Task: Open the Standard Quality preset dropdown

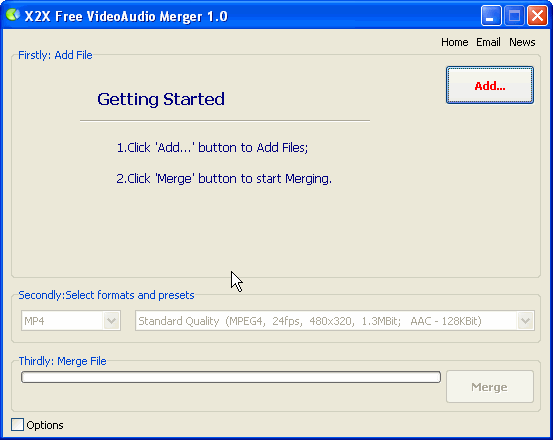Action: pos(335,320)
